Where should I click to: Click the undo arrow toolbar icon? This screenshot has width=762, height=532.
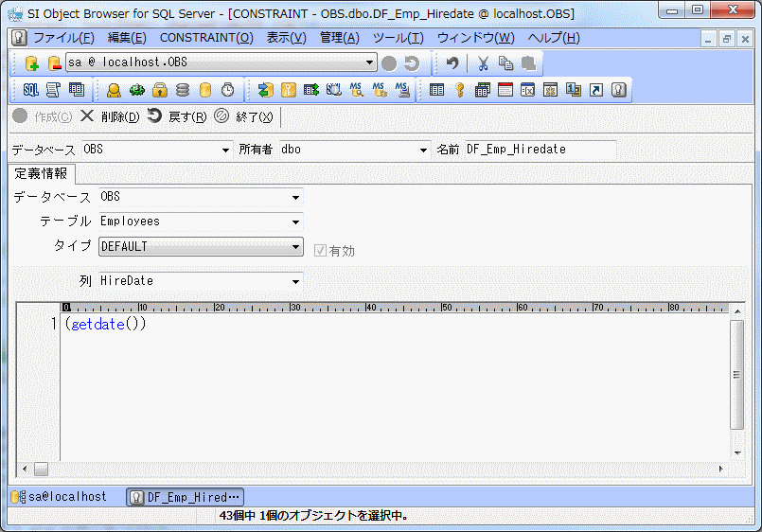tap(452, 63)
